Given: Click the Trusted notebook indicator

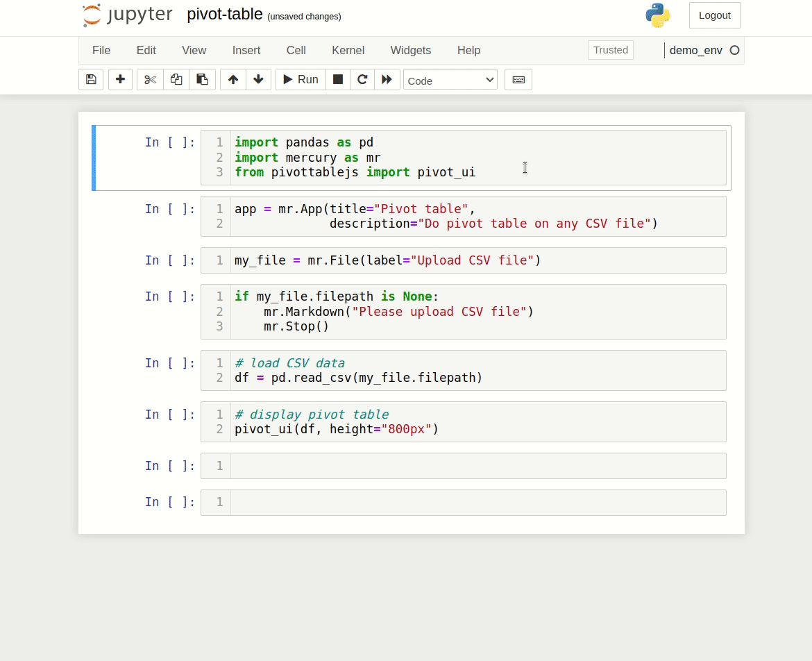Looking at the screenshot, I should 610,49.
